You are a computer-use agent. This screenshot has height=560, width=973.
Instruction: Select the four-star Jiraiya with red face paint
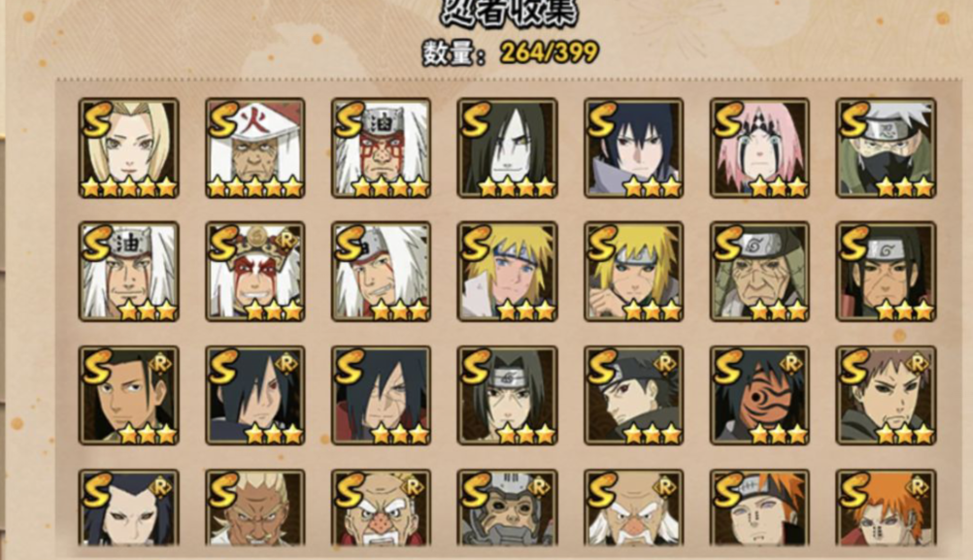click(381, 148)
